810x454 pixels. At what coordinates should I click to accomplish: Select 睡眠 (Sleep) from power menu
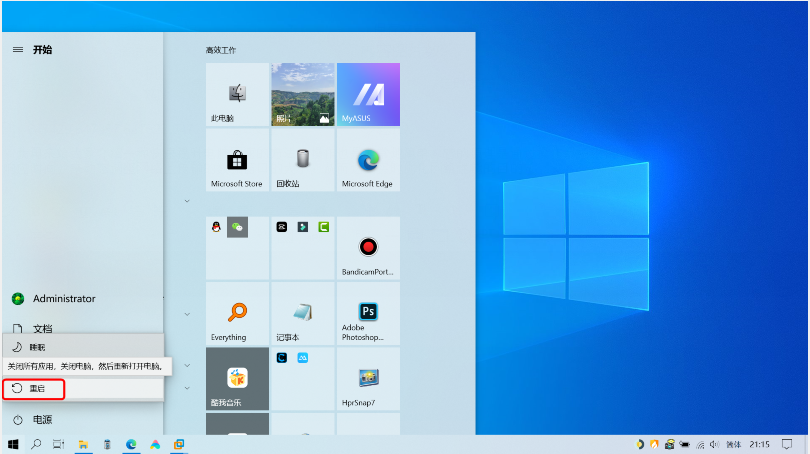[x=34, y=346]
